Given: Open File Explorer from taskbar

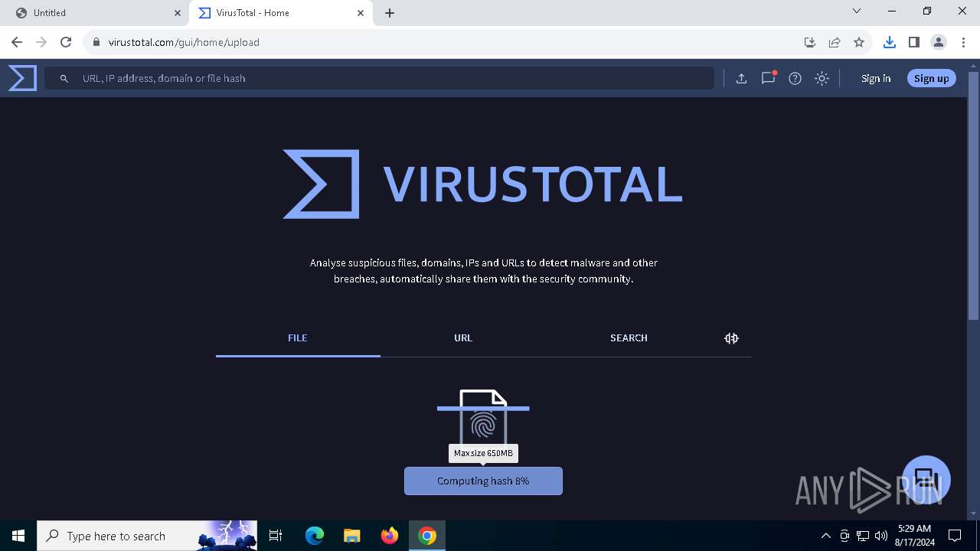Looking at the screenshot, I should click(352, 536).
